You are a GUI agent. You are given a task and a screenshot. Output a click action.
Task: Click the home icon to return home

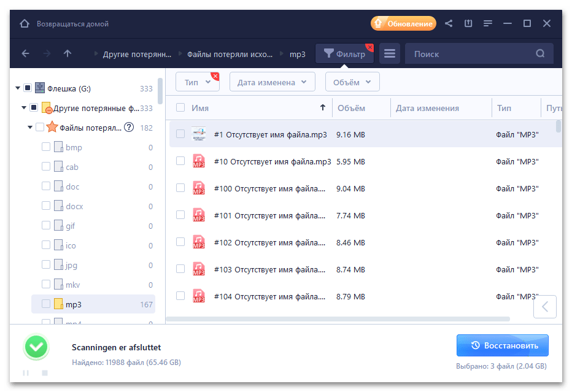(x=25, y=24)
